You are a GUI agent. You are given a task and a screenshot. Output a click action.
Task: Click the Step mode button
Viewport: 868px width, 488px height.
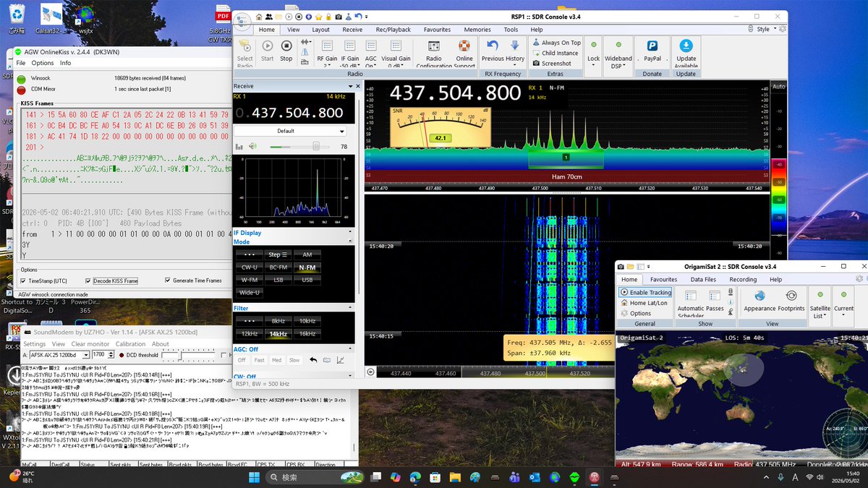(x=278, y=254)
